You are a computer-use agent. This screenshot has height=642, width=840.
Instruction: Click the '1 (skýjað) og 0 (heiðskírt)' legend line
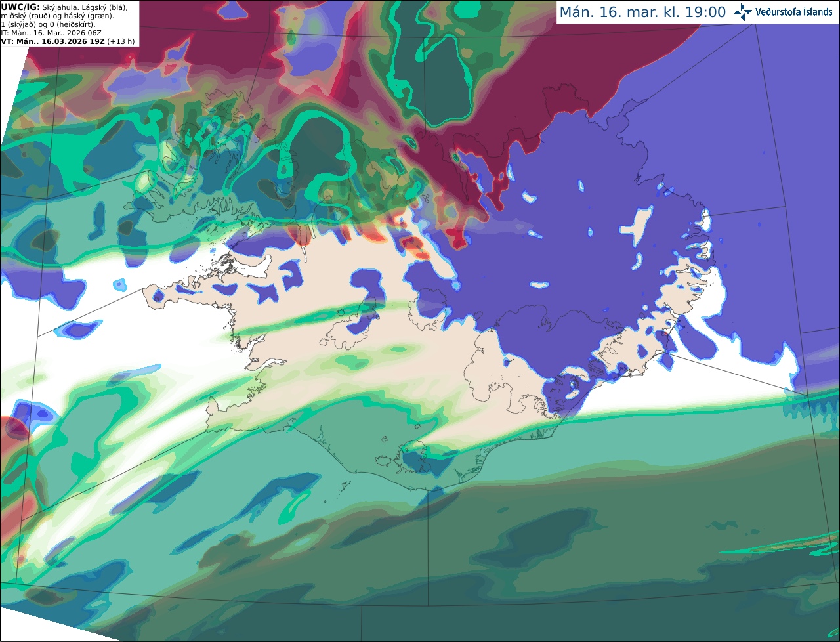48,24
